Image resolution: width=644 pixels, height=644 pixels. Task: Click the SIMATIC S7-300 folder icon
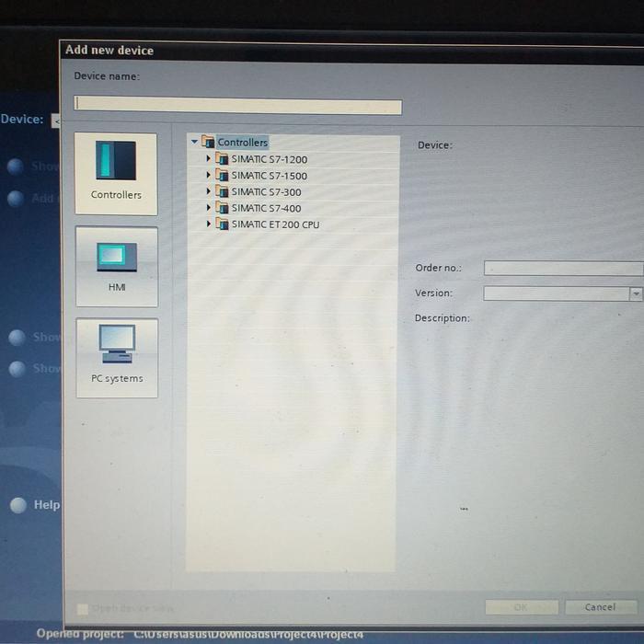(x=222, y=191)
